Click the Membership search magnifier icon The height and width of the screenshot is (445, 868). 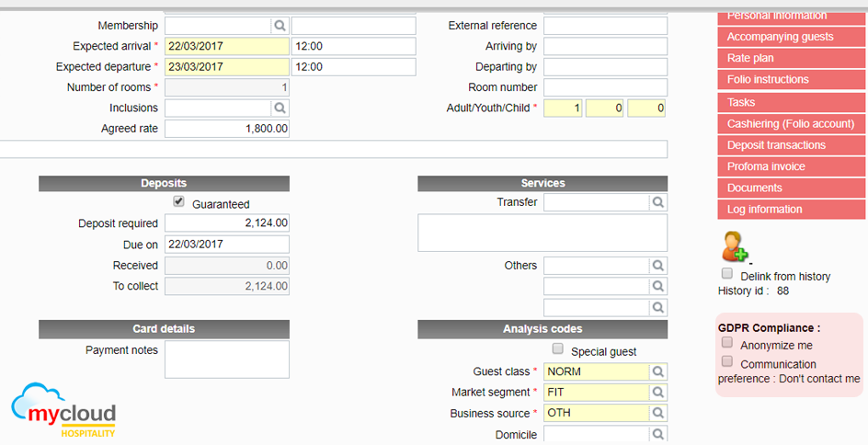[280, 26]
